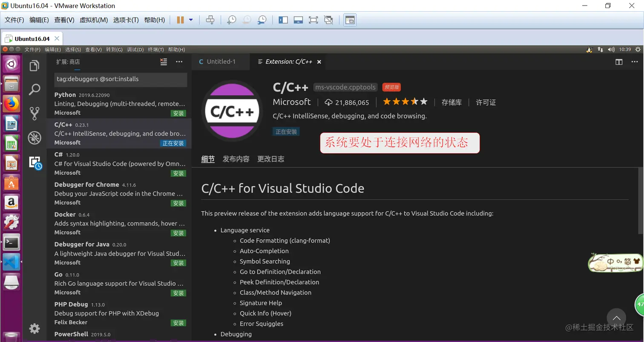Install the PHP Debug extension

click(x=178, y=323)
